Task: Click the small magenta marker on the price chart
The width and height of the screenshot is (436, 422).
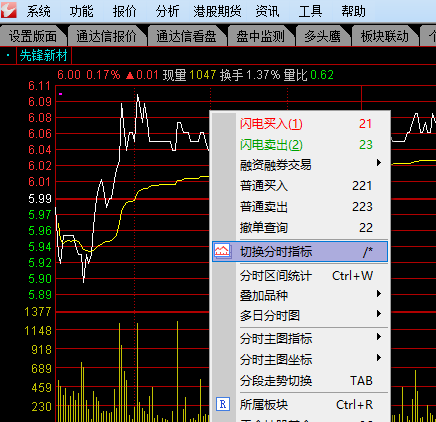Action: point(60,94)
